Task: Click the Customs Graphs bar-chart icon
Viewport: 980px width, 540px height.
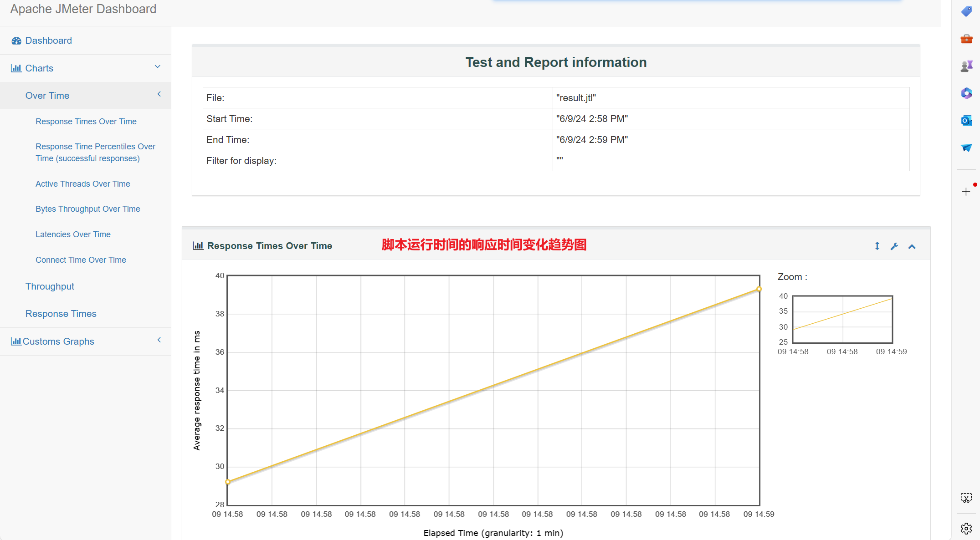Action: click(16, 341)
